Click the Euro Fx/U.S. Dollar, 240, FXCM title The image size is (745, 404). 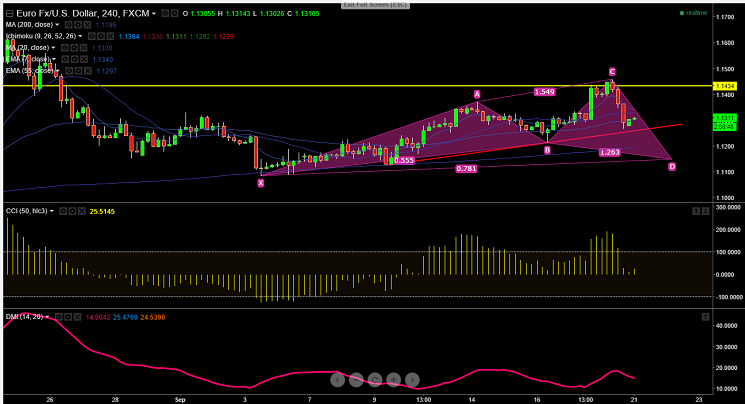click(83, 14)
